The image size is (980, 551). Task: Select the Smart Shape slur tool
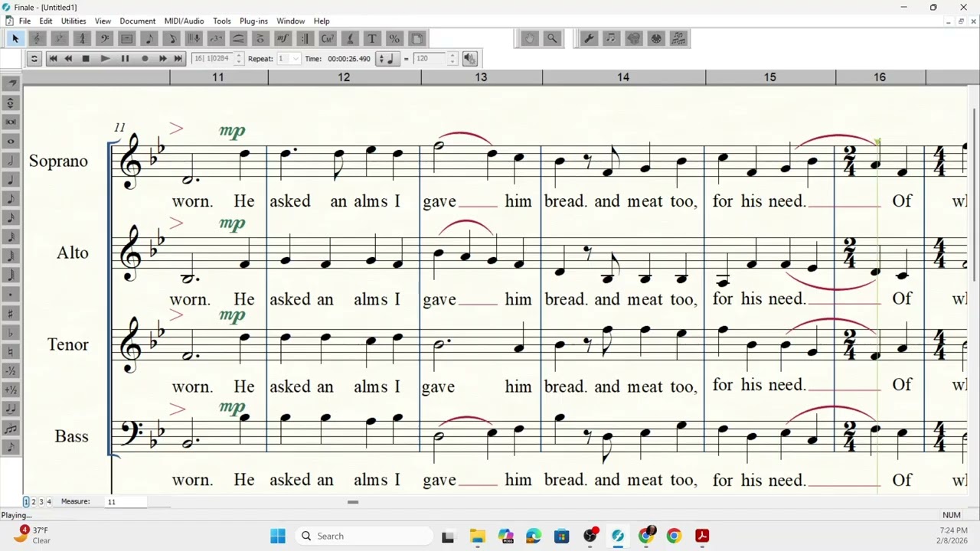pyautogui.click(x=238, y=38)
